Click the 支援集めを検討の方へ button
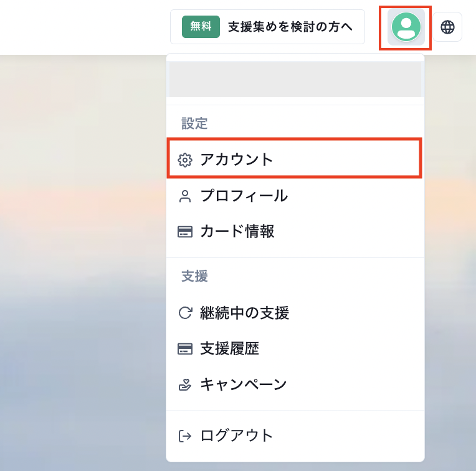Screen dimensions: 476x471 290,27
